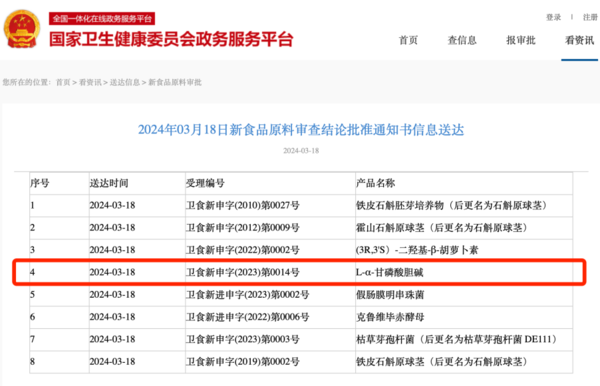The height and width of the screenshot is (386, 600).
Task: Click breadcrumb link 看资讯
Action: point(90,82)
